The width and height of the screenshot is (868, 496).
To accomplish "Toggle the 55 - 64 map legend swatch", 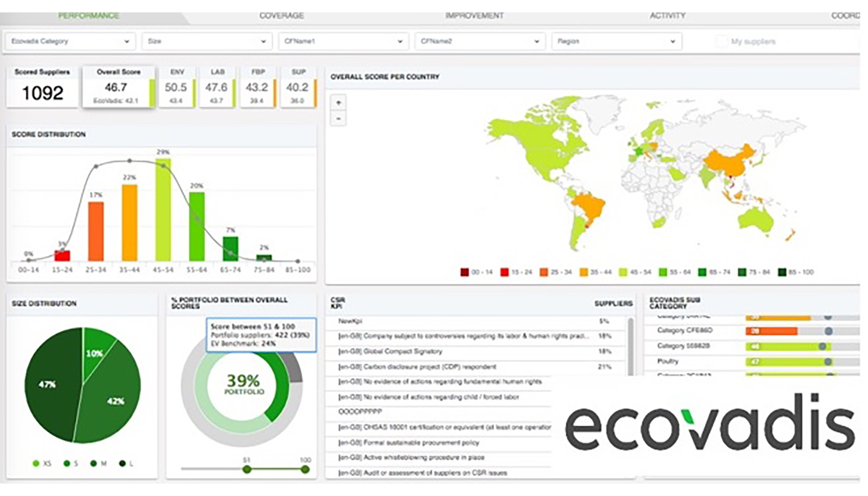I will (x=663, y=272).
